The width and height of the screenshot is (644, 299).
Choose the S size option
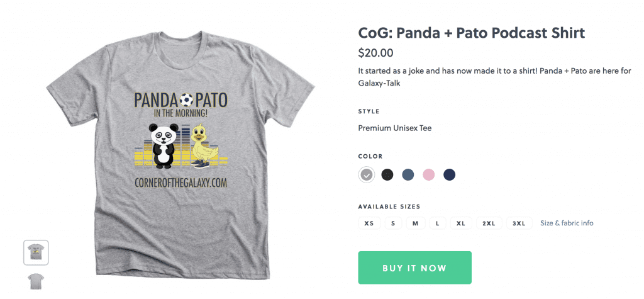393,223
